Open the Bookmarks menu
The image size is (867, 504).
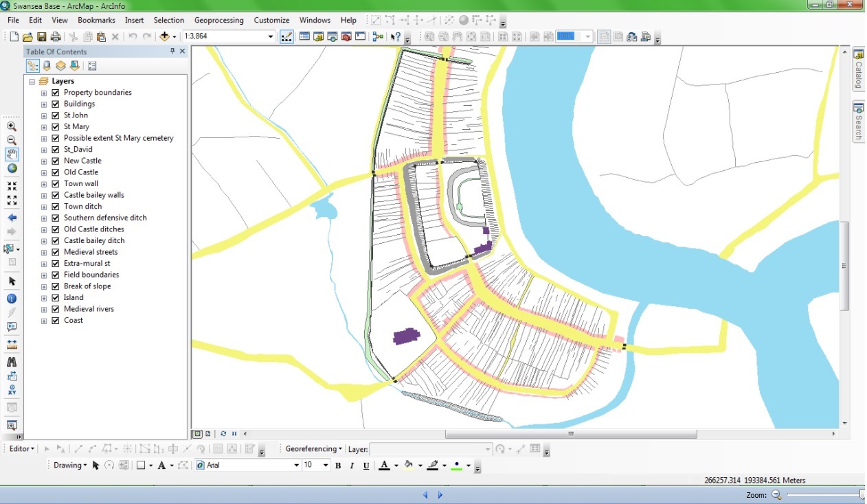[x=96, y=20]
